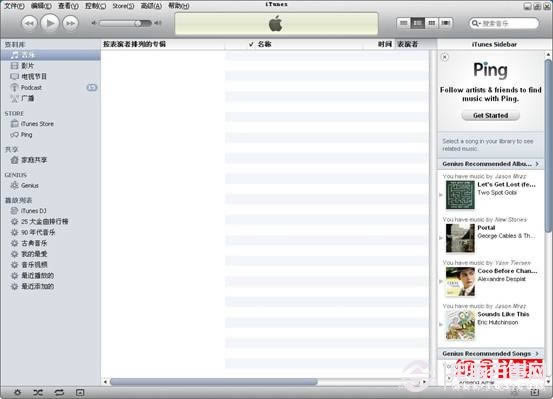Preview Coco Before Chanel album arrow
The height and width of the screenshot is (399, 553).
[x=441, y=281]
